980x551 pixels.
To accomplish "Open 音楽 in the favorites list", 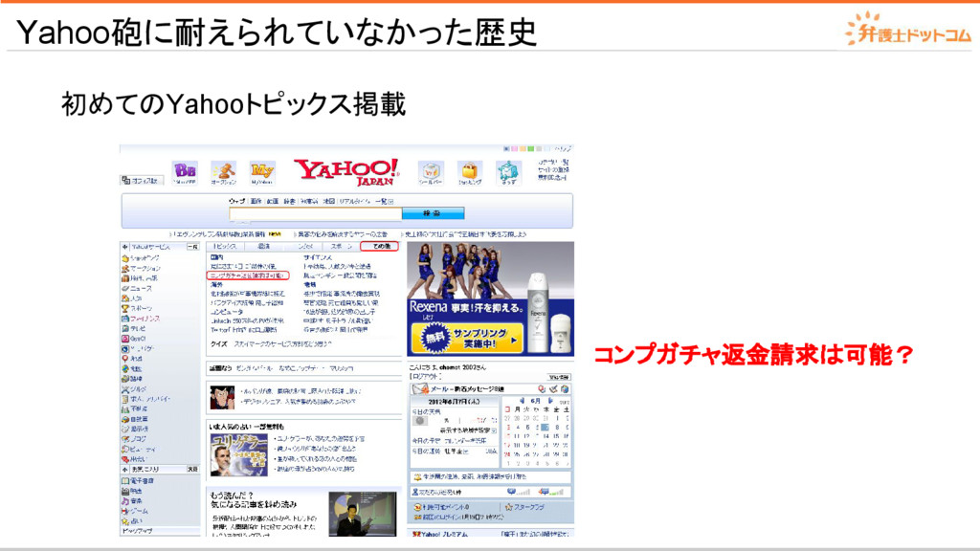I will 132,501.
